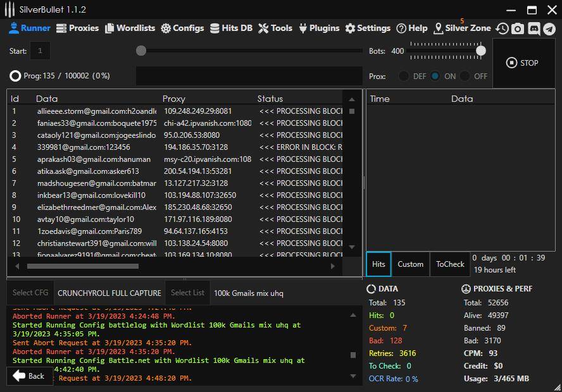Screen dimensions: 562x392
Task: Open the Telegram icon
Action: point(549,28)
